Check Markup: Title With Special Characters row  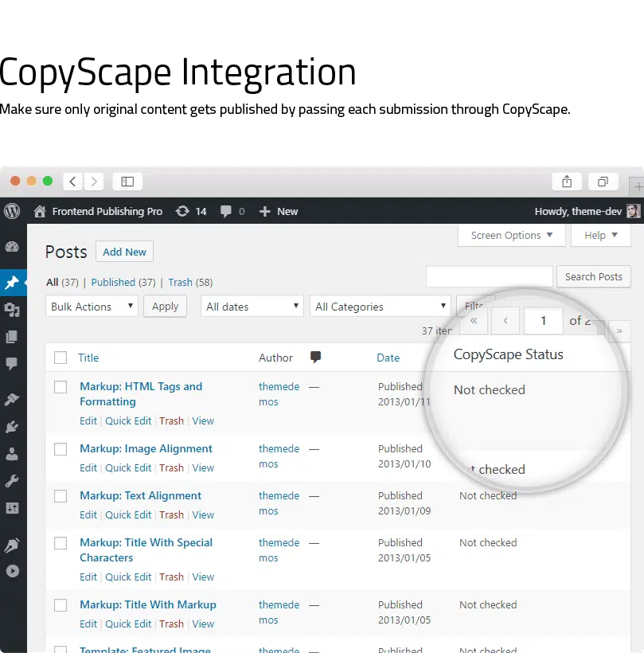coord(60,543)
